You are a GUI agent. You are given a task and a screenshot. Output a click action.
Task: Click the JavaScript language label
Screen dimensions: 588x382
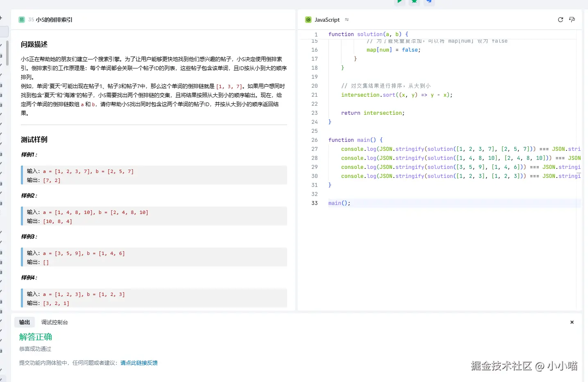pyautogui.click(x=327, y=20)
